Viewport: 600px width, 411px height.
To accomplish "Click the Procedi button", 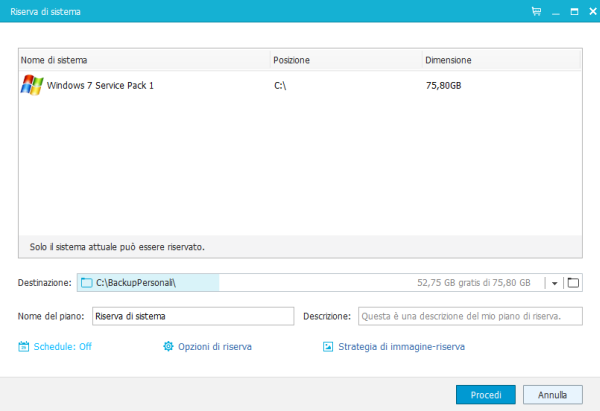I will pyautogui.click(x=486, y=395).
